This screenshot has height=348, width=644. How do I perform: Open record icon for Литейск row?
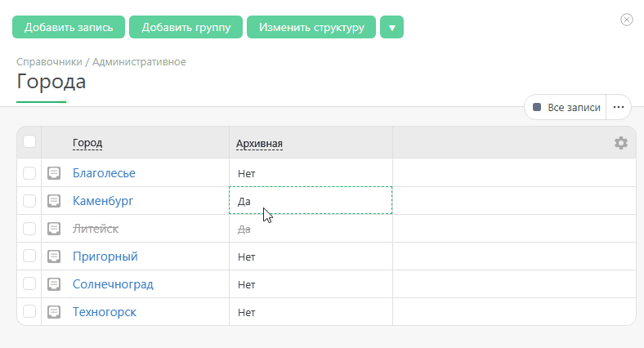click(54, 229)
